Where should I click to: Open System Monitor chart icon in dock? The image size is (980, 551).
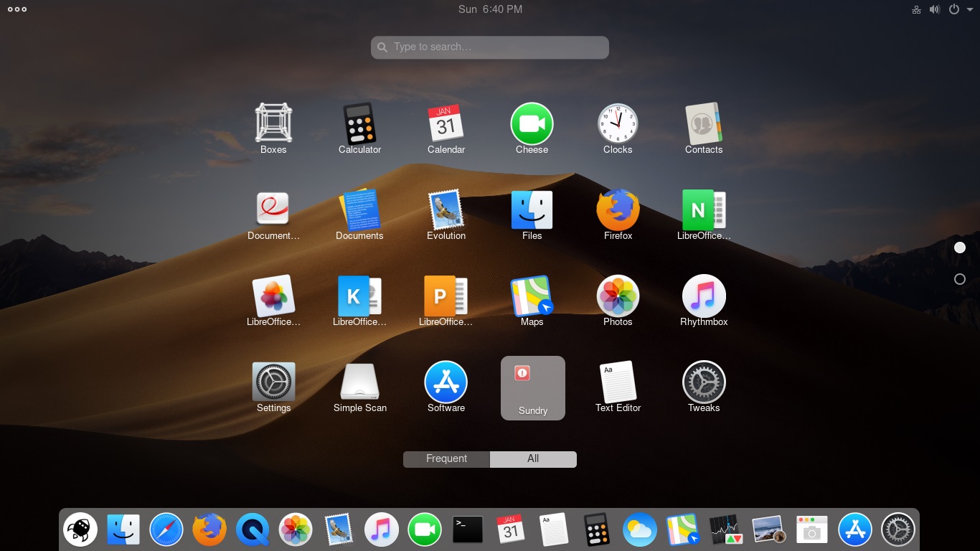click(x=726, y=531)
